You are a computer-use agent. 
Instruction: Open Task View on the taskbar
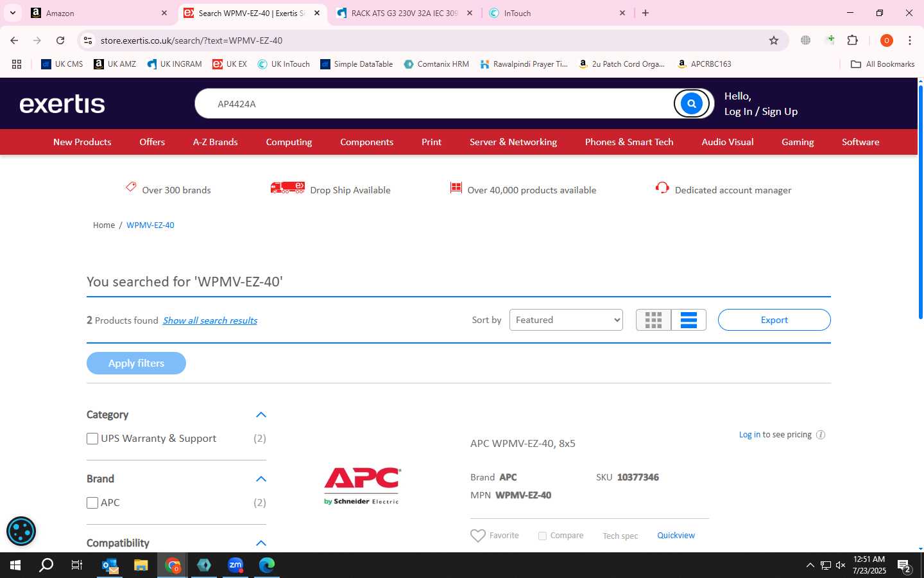tap(76, 565)
